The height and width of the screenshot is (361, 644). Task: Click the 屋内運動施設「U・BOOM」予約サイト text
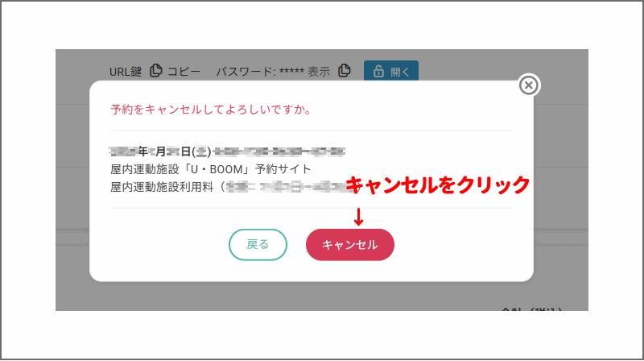(210, 168)
